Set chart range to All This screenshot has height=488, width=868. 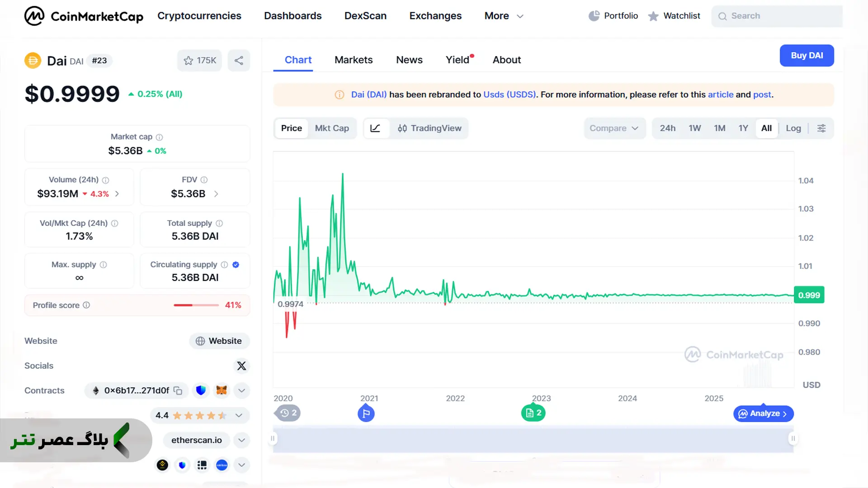pyautogui.click(x=766, y=128)
